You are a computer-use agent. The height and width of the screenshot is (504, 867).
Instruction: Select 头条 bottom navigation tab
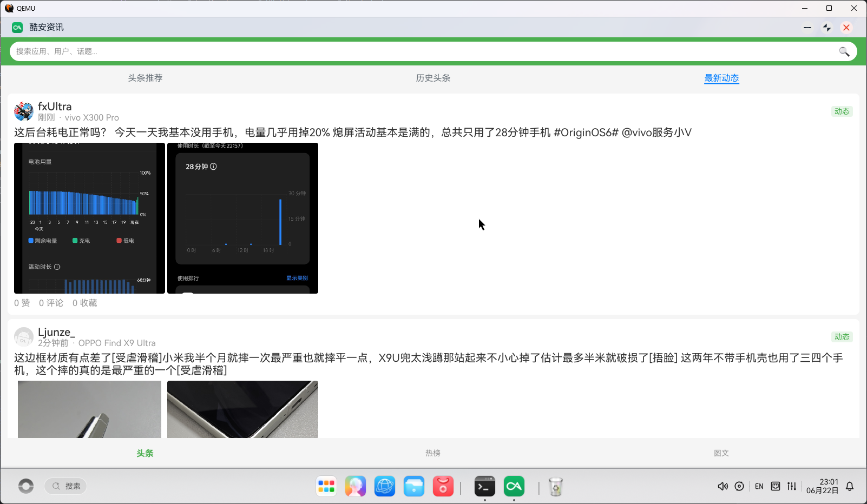[x=145, y=453]
